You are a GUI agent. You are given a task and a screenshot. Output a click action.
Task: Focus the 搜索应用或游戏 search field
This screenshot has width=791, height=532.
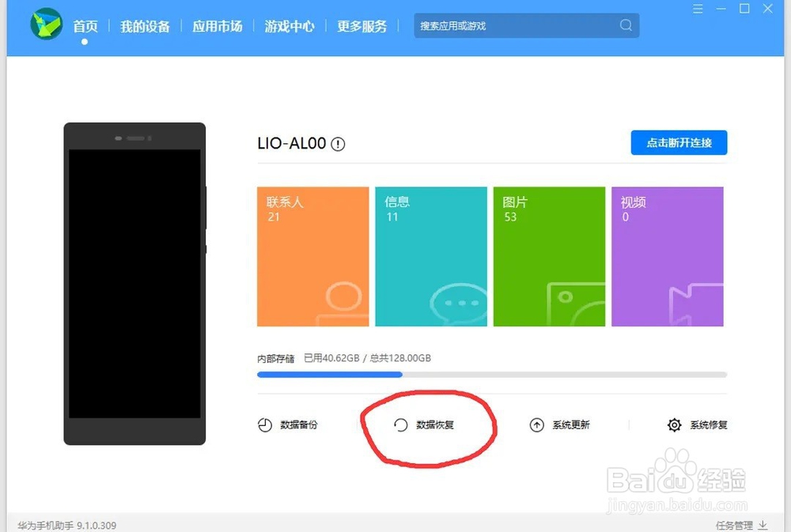[527, 25]
